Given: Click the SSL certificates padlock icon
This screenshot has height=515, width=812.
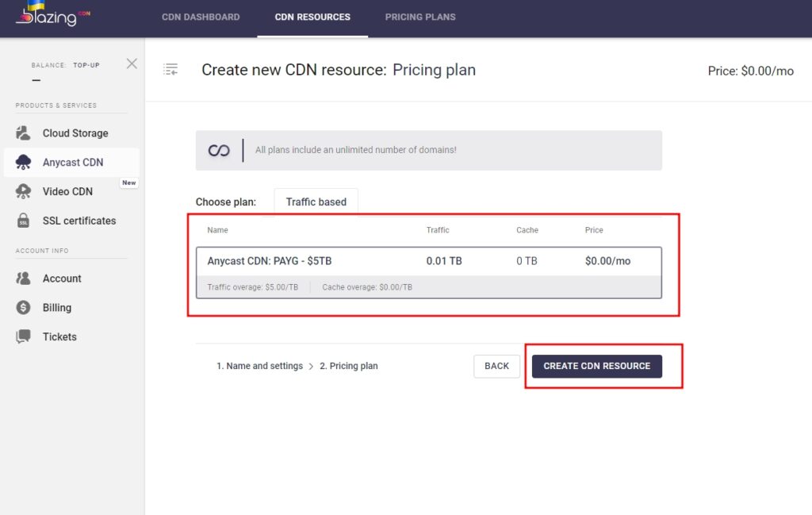Looking at the screenshot, I should [x=22, y=220].
